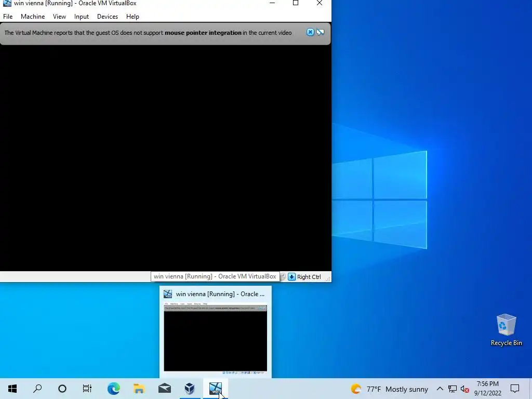532x399 pixels.
Task: Click the host key arrow icon in status bar
Action: [291, 277]
